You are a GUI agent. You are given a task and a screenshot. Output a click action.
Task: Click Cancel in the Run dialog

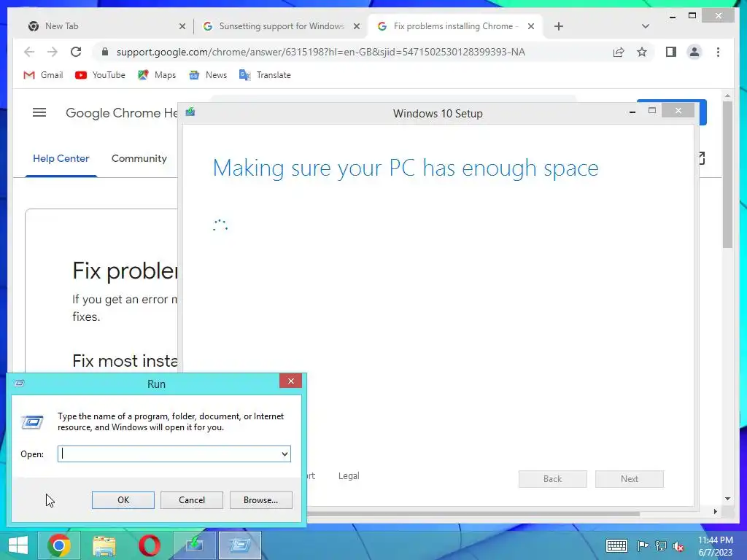[192, 500]
